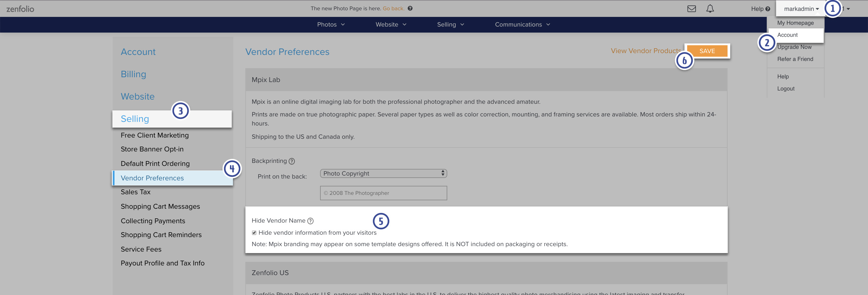Choose Refer a Friend option
868x295 pixels.
pos(795,59)
